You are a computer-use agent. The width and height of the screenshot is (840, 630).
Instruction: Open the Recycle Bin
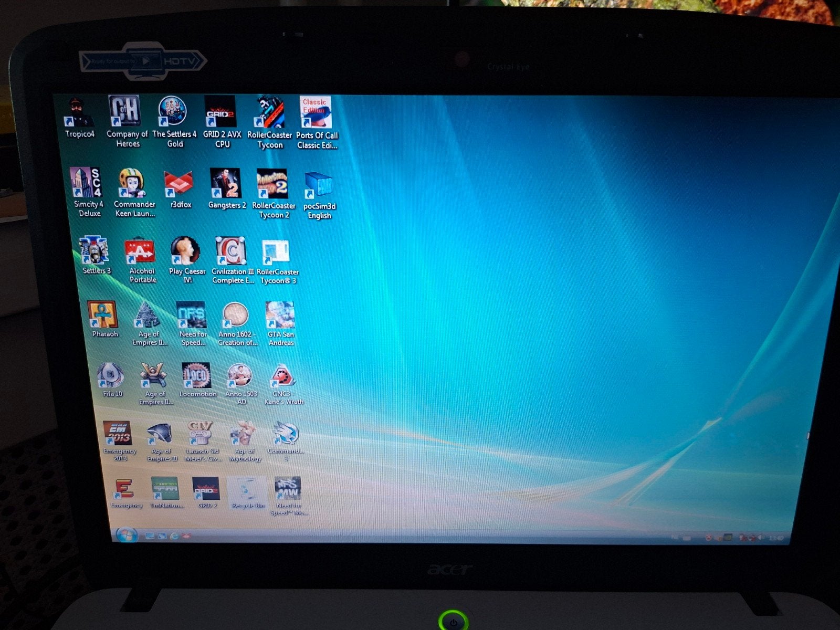tap(247, 493)
